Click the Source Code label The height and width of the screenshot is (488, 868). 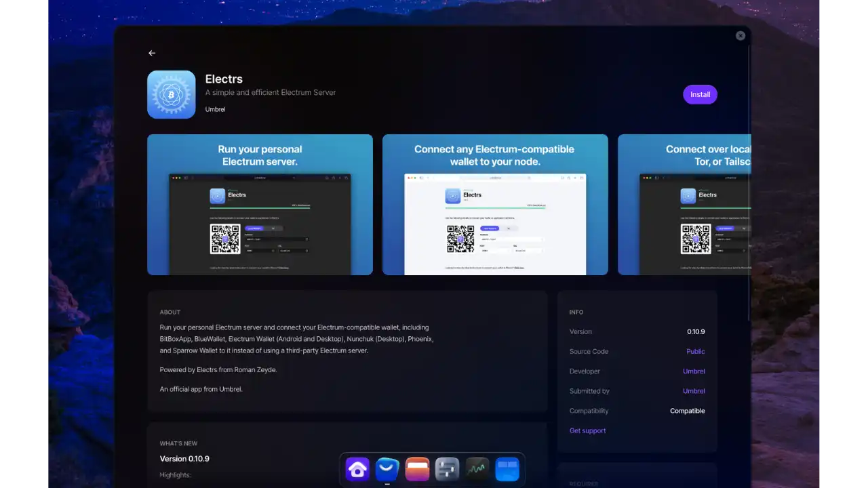pos(589,352)
